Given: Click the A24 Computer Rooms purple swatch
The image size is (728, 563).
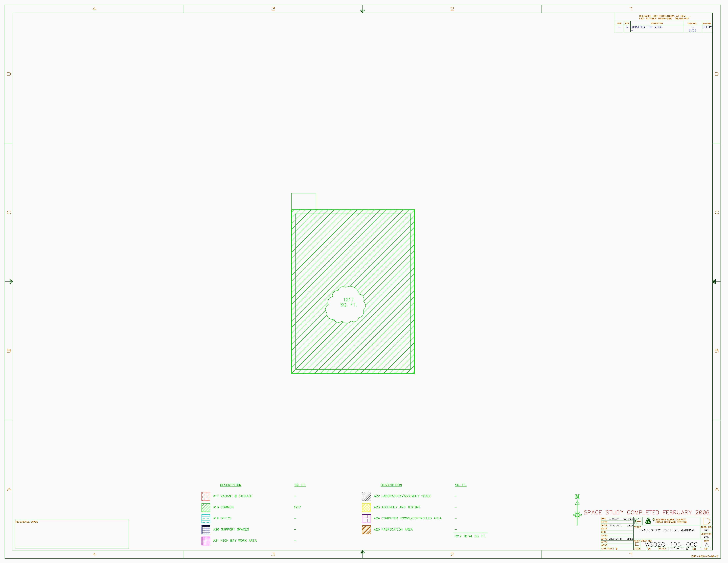Looking at the screenshot, I should point(366,518).
